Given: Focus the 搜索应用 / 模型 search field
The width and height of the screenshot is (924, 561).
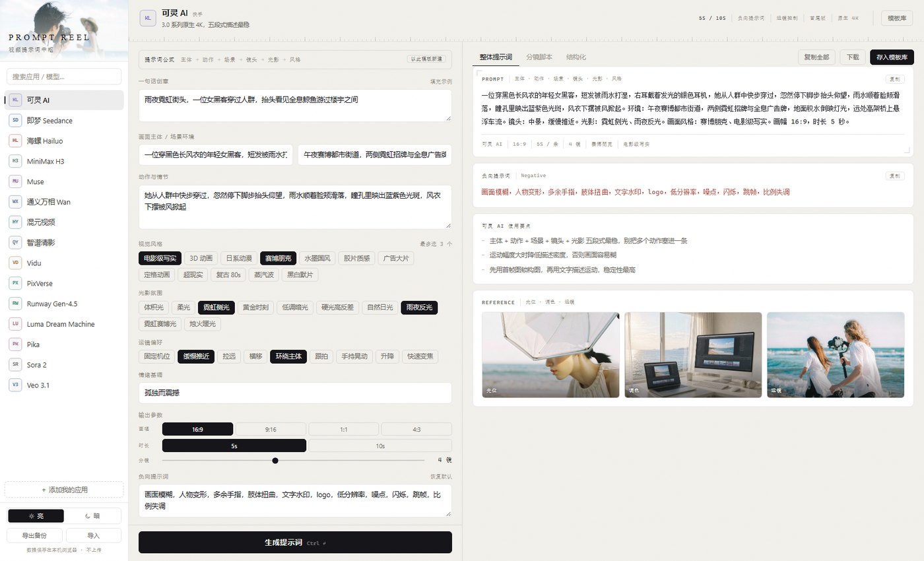Looking at the screenshot, I should pos(64,77).
